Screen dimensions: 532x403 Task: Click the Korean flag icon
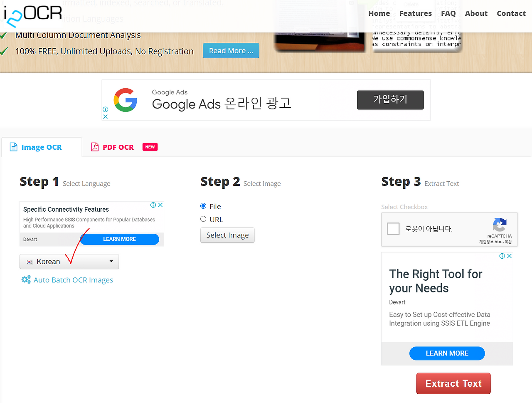coord(30,262)
